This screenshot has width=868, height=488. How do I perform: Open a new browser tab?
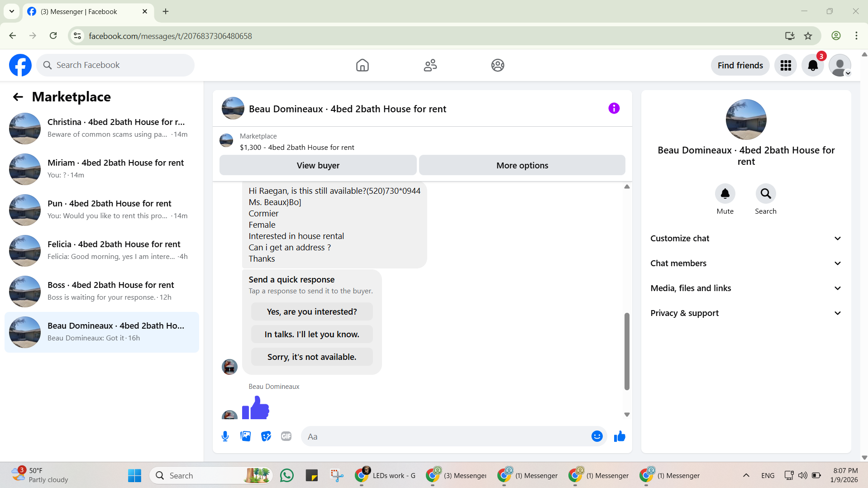[x=166, y=11]
